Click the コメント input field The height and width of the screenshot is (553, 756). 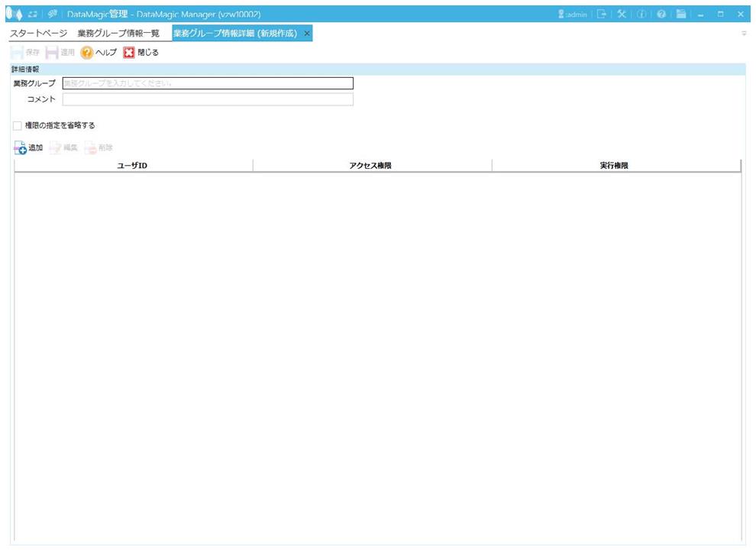tap(208, 99)
